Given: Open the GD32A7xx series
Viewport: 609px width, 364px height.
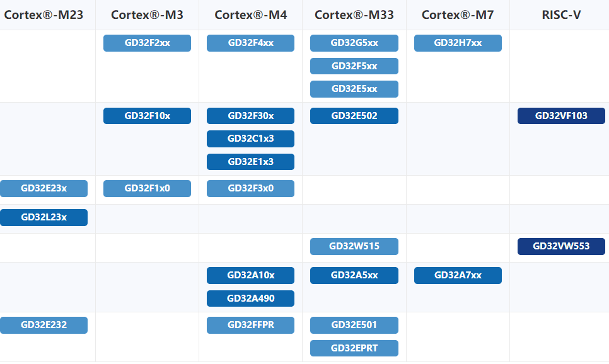Looking at the screenshot, I should (x=458, y=275).
